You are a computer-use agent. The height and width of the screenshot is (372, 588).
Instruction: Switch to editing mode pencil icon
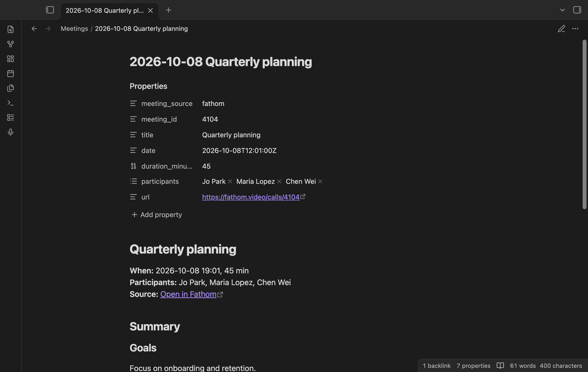[x=562, y=28]
